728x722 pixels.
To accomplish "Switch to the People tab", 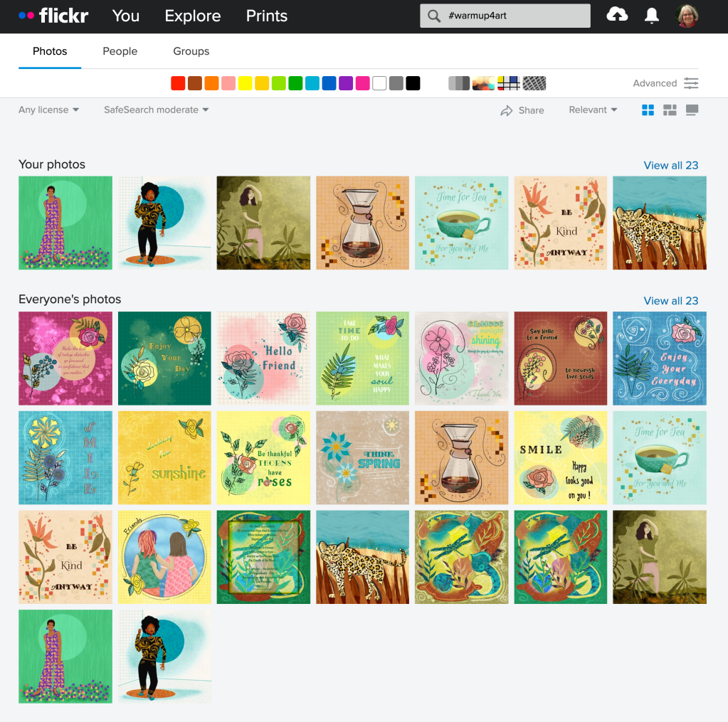I will (120, 51).
